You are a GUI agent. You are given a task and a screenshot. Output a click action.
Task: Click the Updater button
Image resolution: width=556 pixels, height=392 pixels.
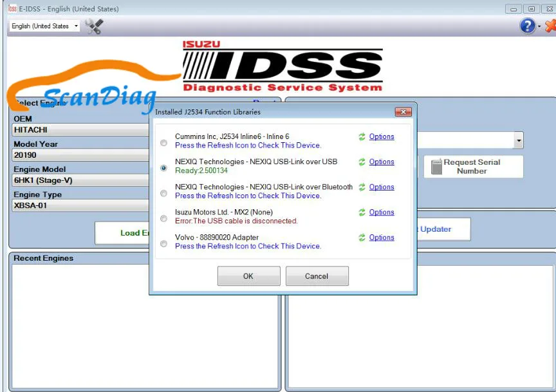(443, 229)
